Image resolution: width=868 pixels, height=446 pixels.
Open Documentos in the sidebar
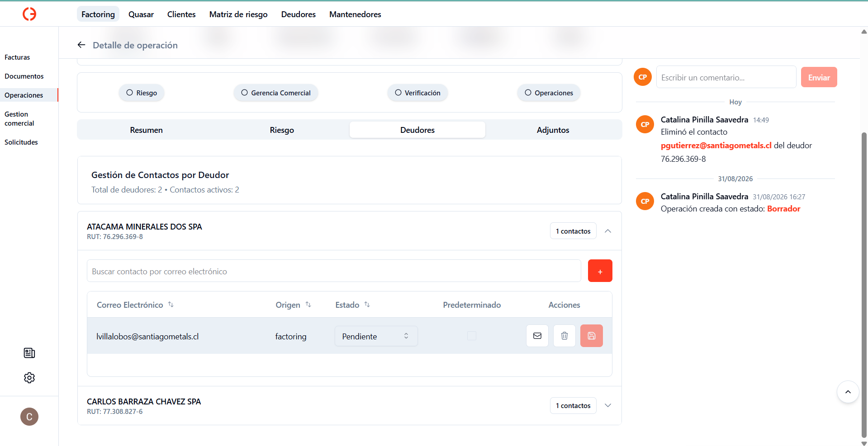coord(24,76)
